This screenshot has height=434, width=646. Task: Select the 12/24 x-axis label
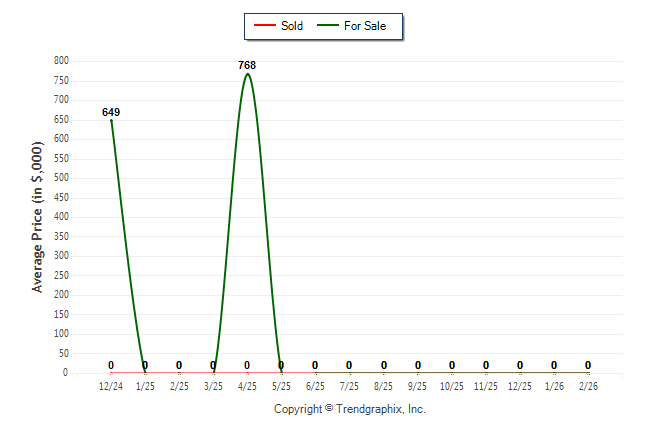111,385
